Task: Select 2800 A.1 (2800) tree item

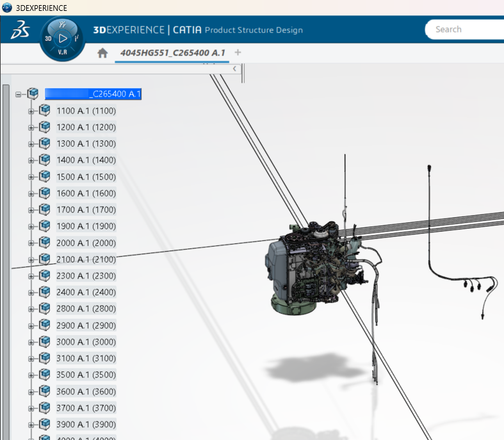Action: point(86,309)
